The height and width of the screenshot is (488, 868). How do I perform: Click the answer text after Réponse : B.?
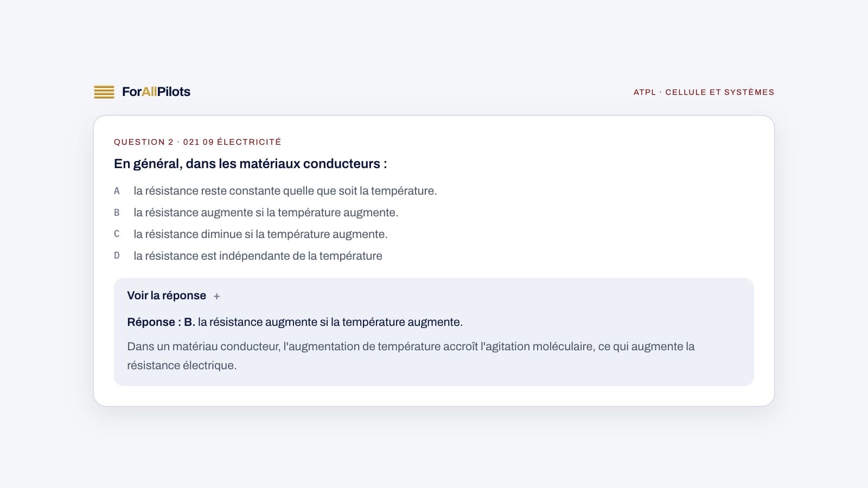click(330, 322)
